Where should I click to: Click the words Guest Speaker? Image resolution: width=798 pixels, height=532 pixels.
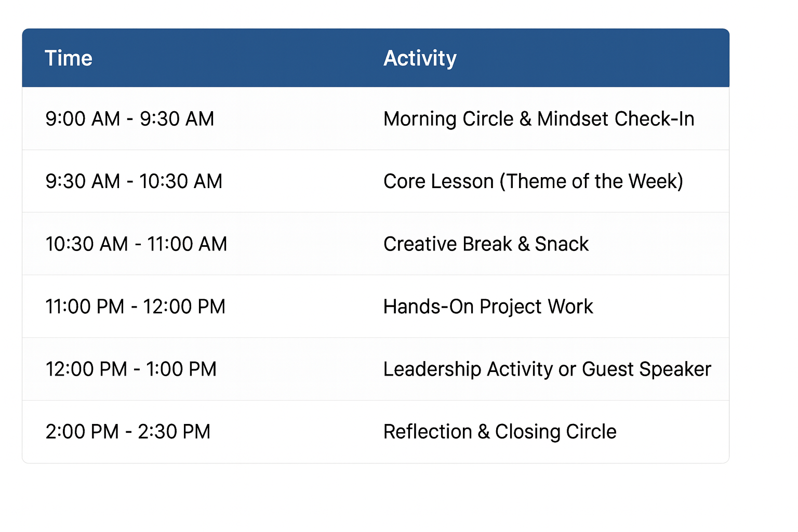tap(646, 369)
